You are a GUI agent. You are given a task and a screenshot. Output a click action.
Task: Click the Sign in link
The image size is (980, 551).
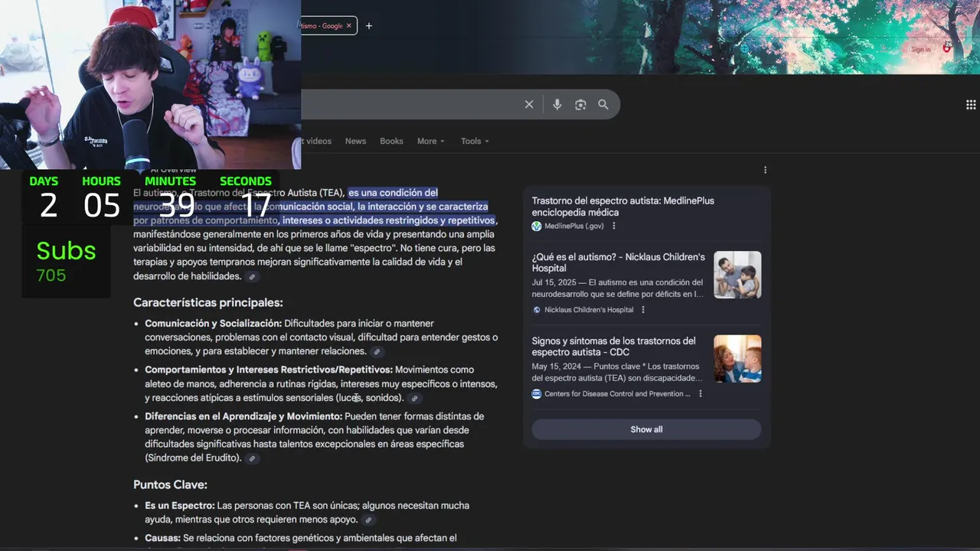click(x=921, y=50)
